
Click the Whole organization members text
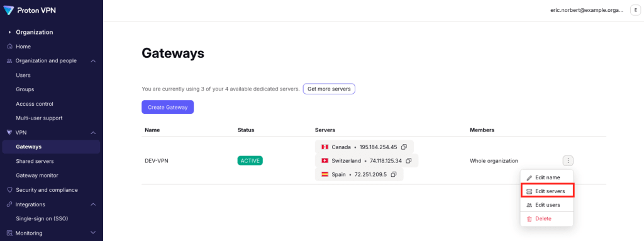pyautogui.click(x=494, y=161)
